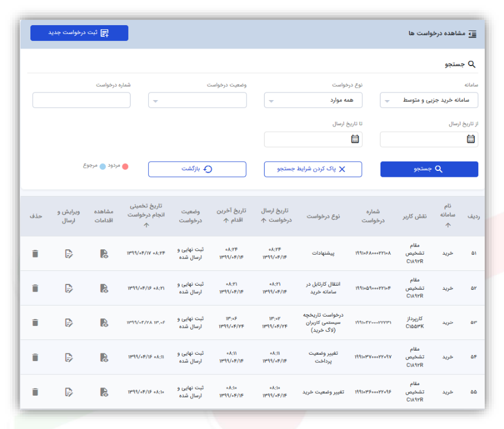View actions for row ۵۵

click(104, 392)
